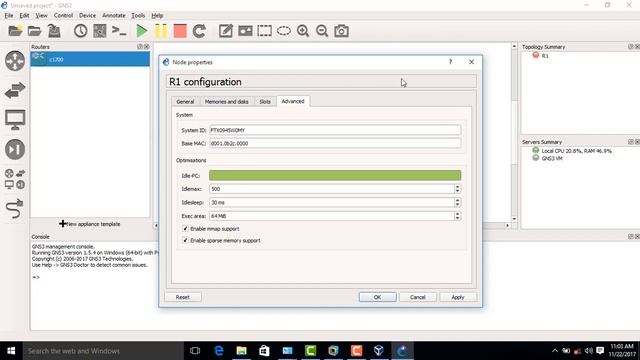640x360 pixels.
Task: Browse routers in the device sidebar
Action: [x=15, y=61]
